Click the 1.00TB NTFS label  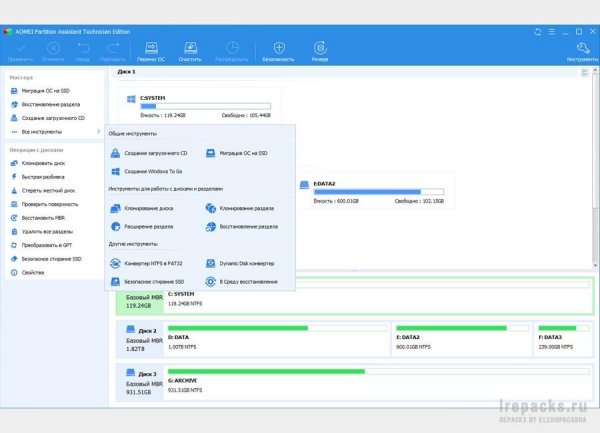pos(182,347)
